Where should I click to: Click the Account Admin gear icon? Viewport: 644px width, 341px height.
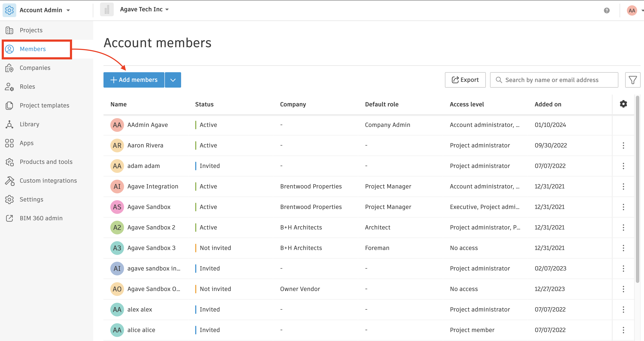pyautogui.click(x=9, y=10)
